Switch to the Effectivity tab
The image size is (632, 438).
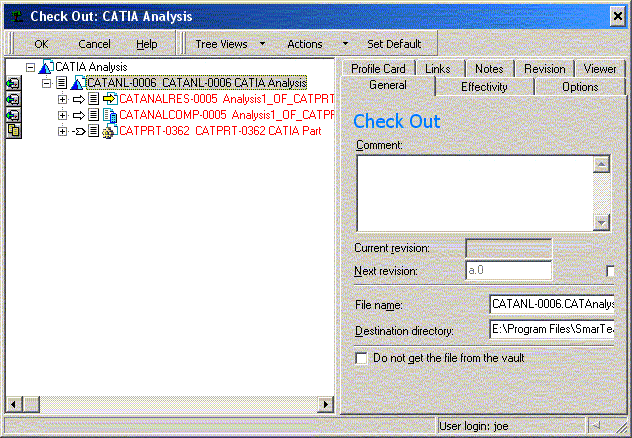tap(484, 87)
